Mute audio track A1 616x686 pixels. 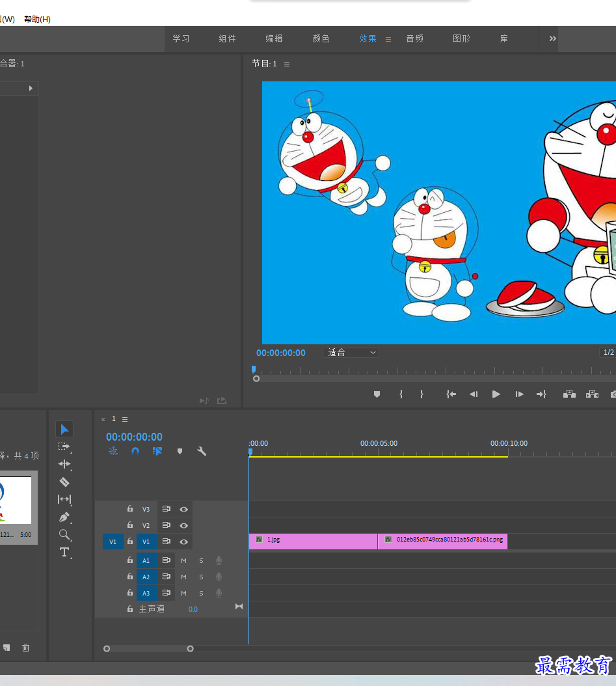183,560
